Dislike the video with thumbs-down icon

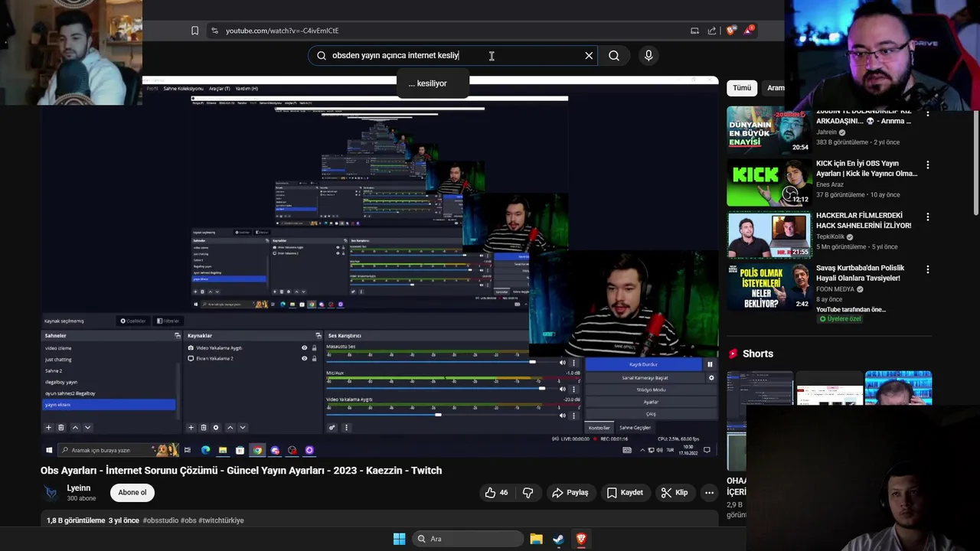[x=528, y=493]
